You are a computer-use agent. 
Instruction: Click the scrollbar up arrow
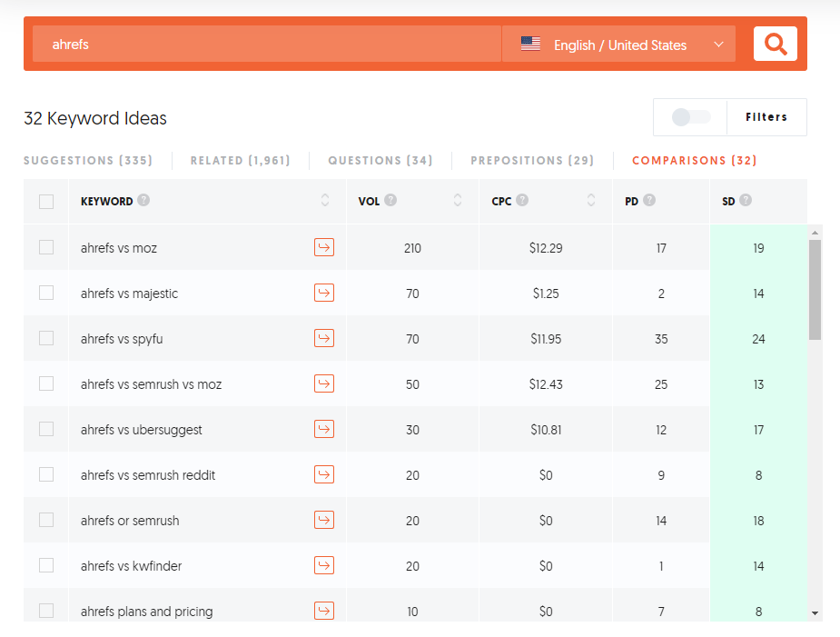pos(815,232)
